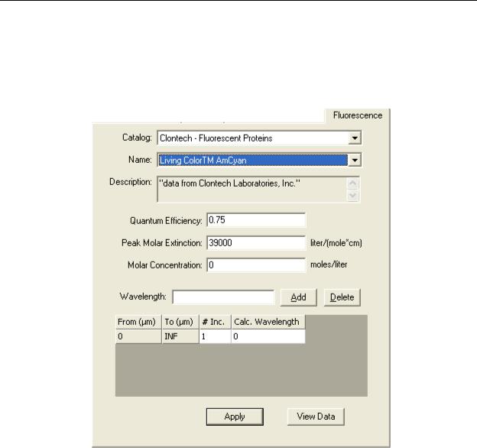Edit the Quantum Efficiency field
The image size is (477, 448).
click(x=256, y=220)
